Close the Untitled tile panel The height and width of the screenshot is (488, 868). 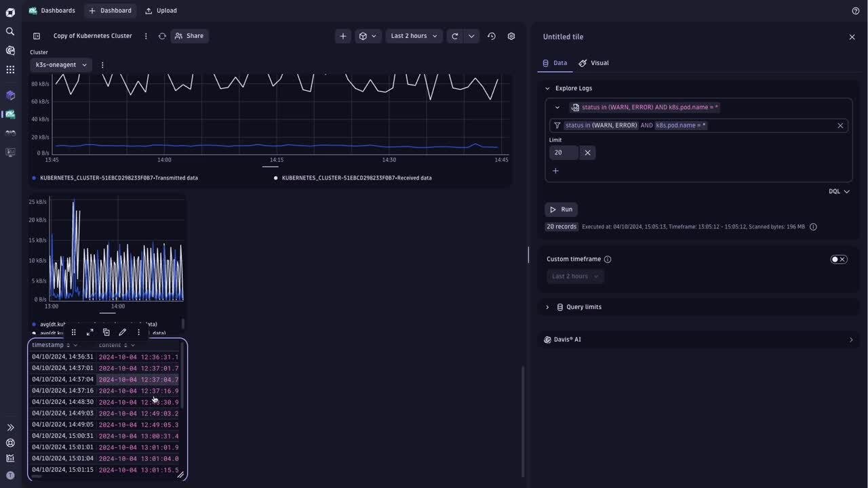pyautogui.click(x=852, y=37)
